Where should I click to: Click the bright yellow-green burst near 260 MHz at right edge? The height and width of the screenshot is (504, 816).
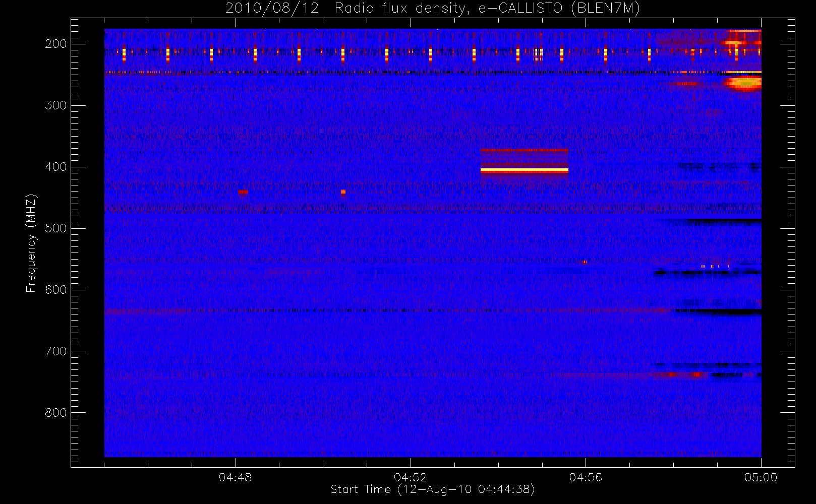click(x=743, y=83)
